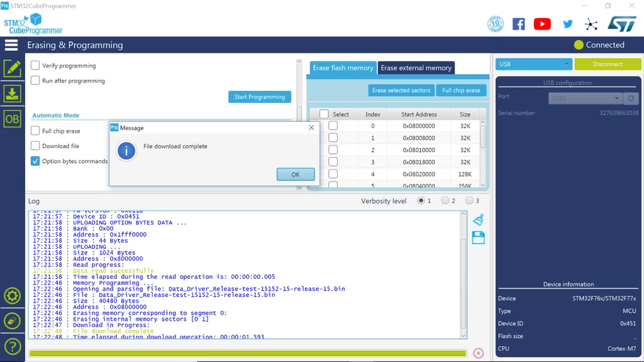Click Full chip erase button
The height and width of the screenshot is (362, 644).
(x=461, y=90)
